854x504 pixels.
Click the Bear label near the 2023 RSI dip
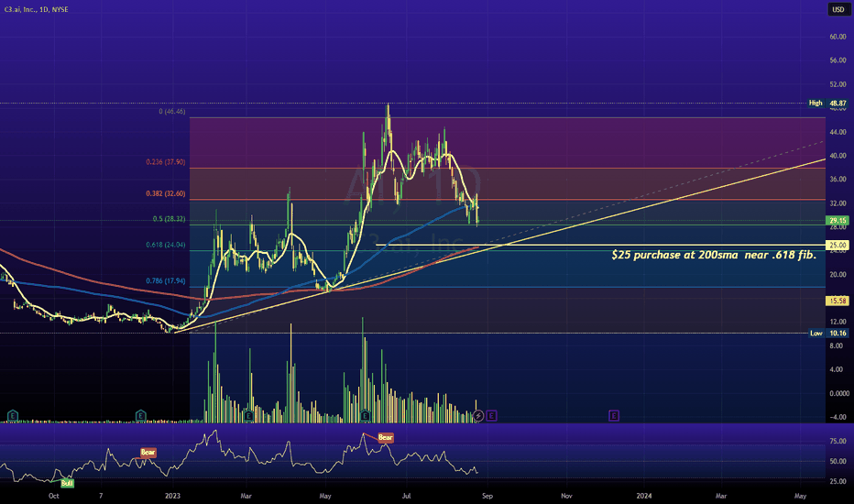point(148,453)
